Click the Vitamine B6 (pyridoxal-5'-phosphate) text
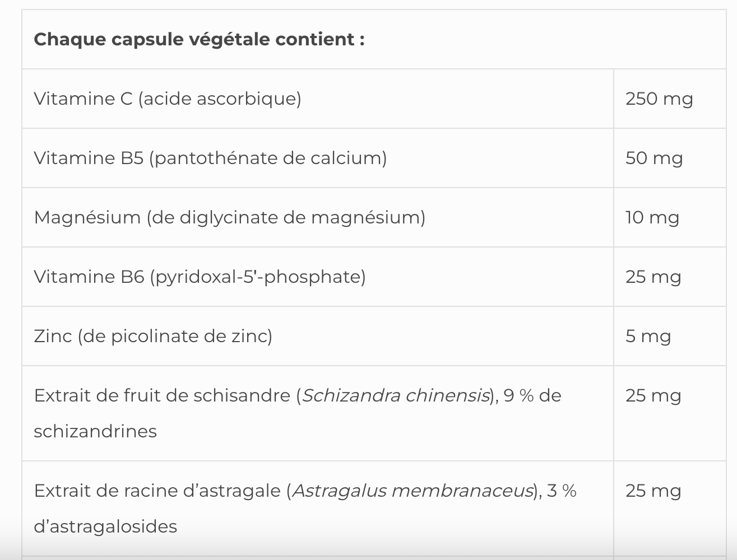The height and width of the screenshot is (560, 737). pyautogui.click(x=200, y=277)
